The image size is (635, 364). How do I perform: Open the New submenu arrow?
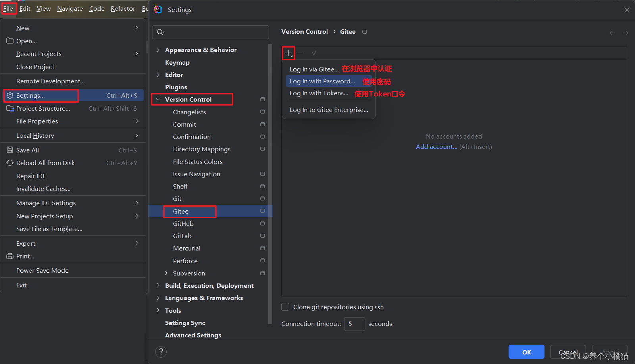[x=137, y=28]
